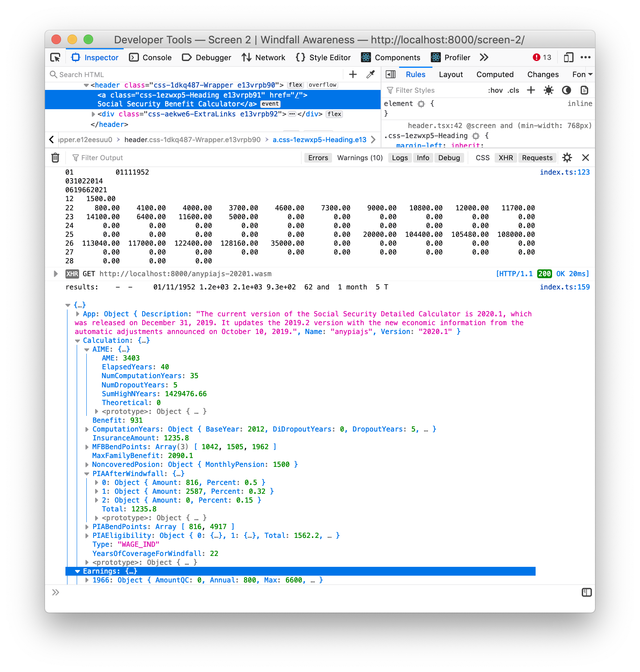Open the DevTools three-dot options menu
The image size is (640, 672).
585,57
